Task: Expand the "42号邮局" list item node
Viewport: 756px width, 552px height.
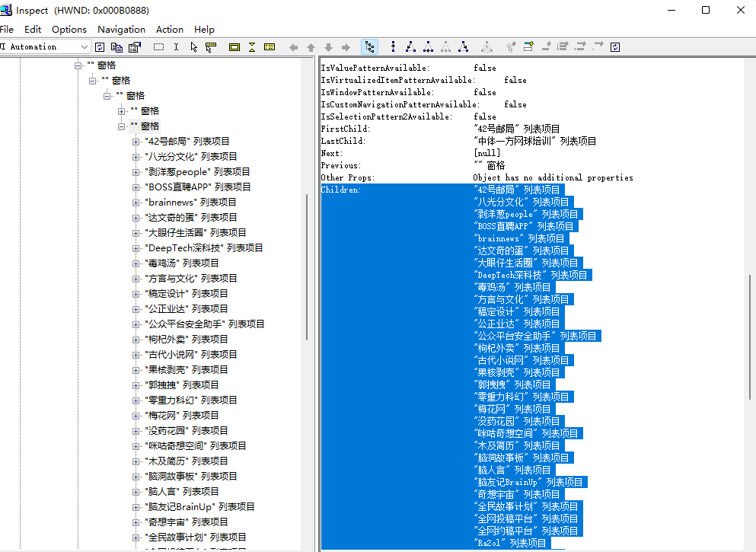Action: (x=136, y=142)
